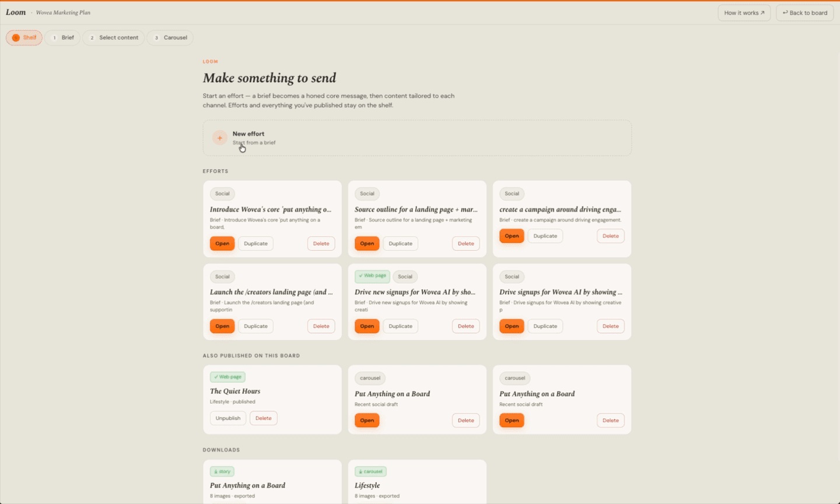Click the "Drive signups for Wovea AI by showing ..." title
840x504 pixels.
pyautogui.click(x=561, y=292)
